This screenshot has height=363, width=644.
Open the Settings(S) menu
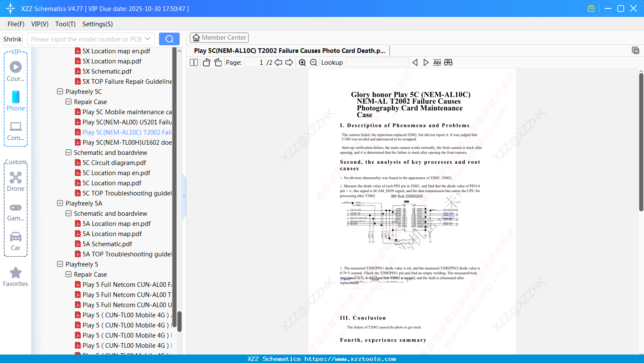point(98,24)
